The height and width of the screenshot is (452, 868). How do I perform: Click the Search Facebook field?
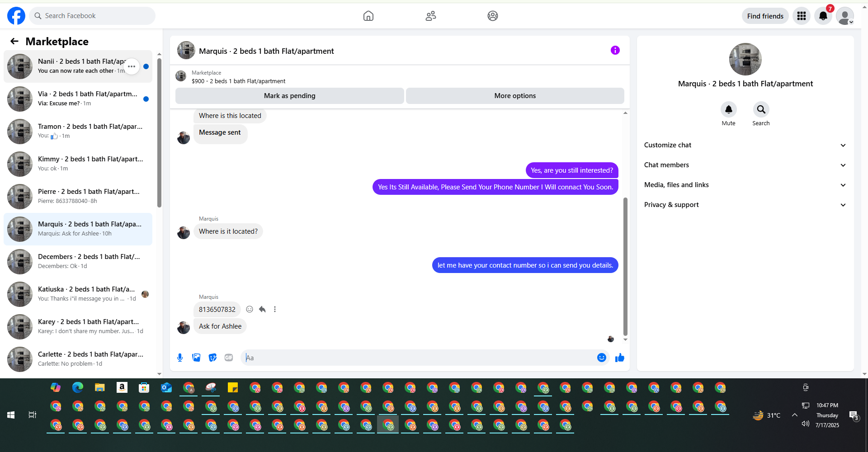click(x=92, y=16)
